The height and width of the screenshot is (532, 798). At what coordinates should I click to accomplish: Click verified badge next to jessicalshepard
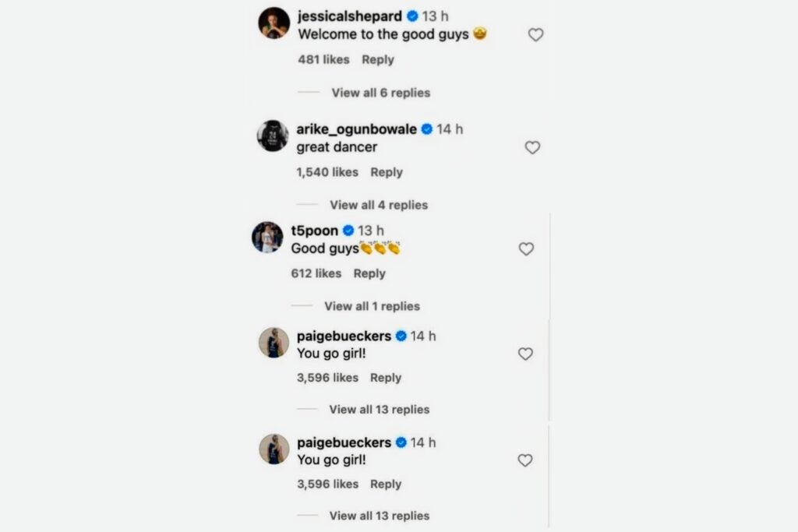click(412, 16)
